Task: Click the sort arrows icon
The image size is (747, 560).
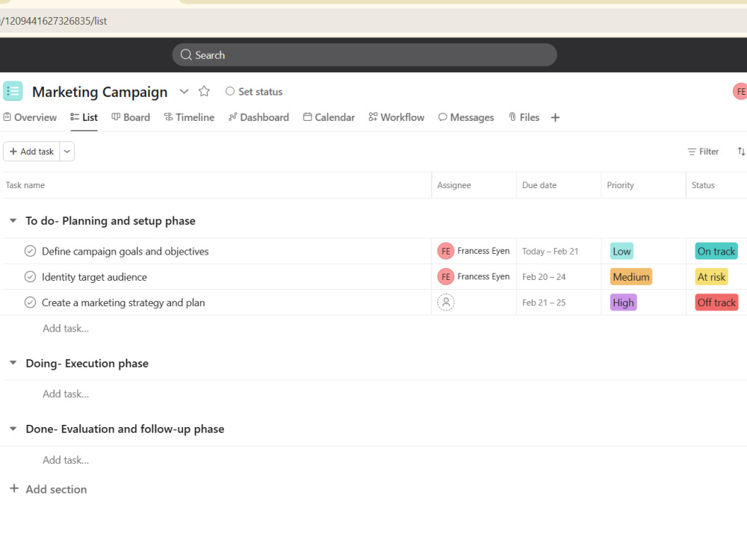Action: [741, 152]
